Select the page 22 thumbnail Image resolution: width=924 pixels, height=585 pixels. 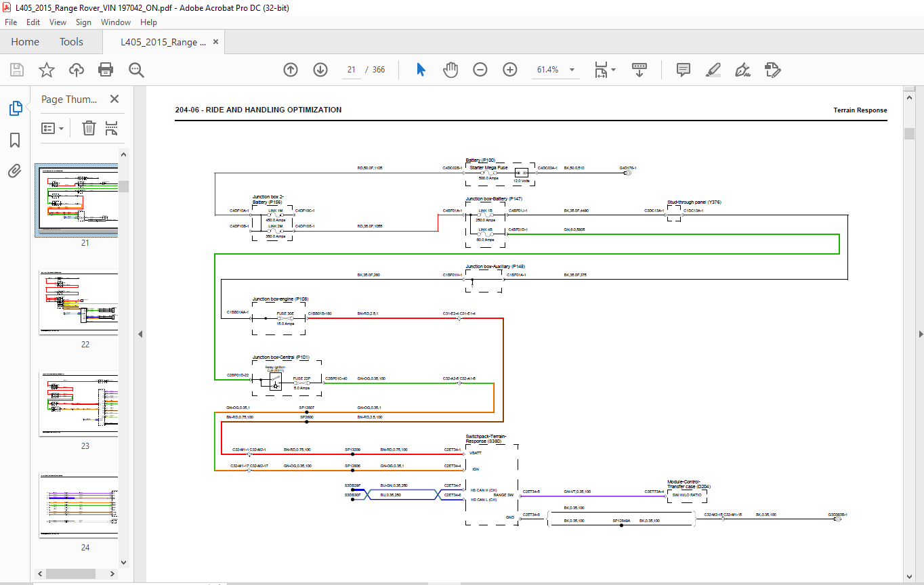(79, 303)
